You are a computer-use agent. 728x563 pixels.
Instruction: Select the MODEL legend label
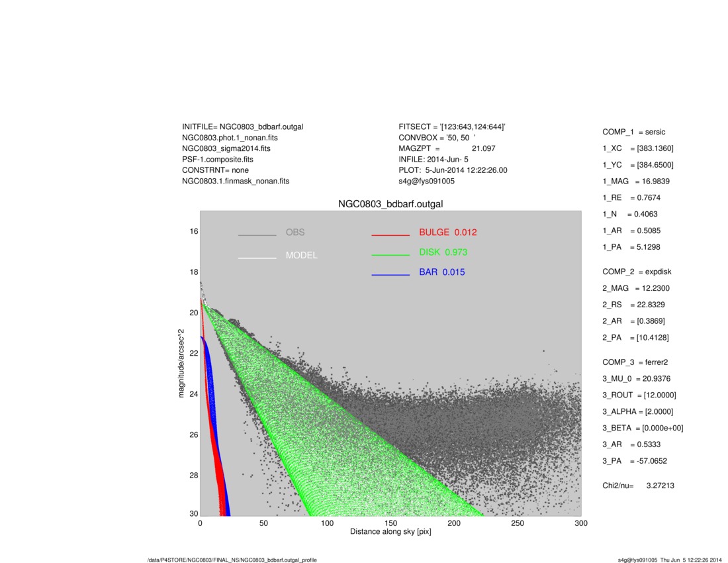(302, 256)
